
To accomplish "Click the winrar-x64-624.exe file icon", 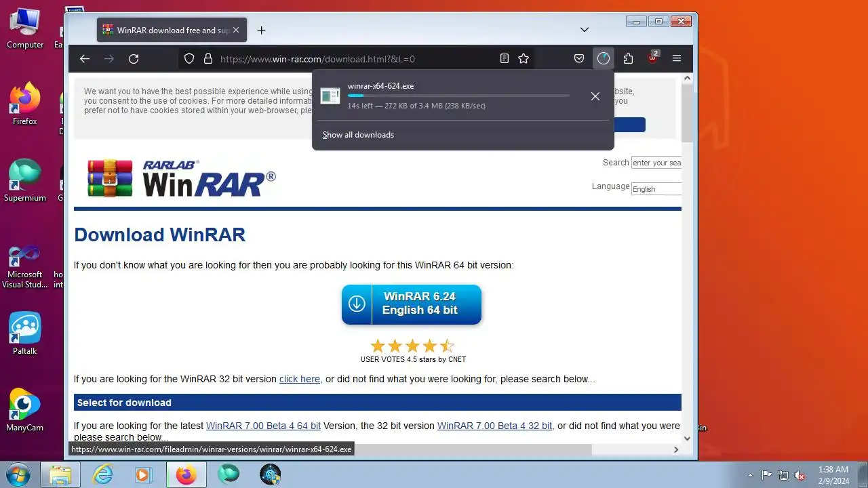I will (x=330, y=96).
